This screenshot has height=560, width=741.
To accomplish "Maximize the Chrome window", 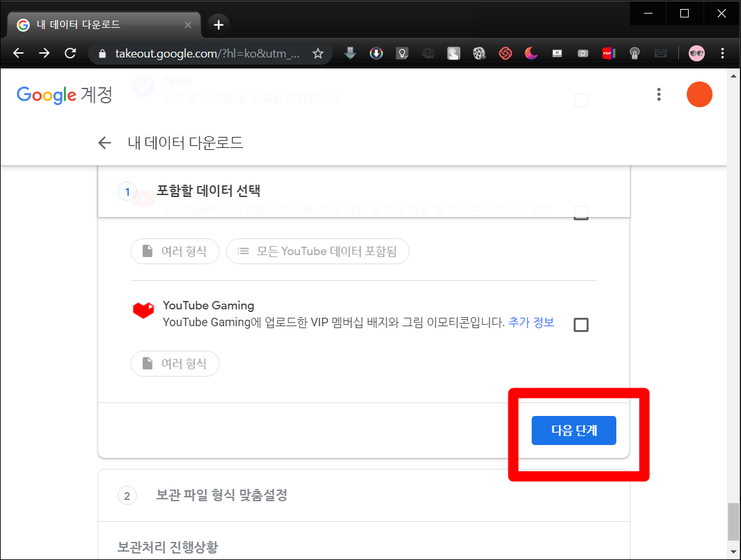I will click(x=684, y=13).
